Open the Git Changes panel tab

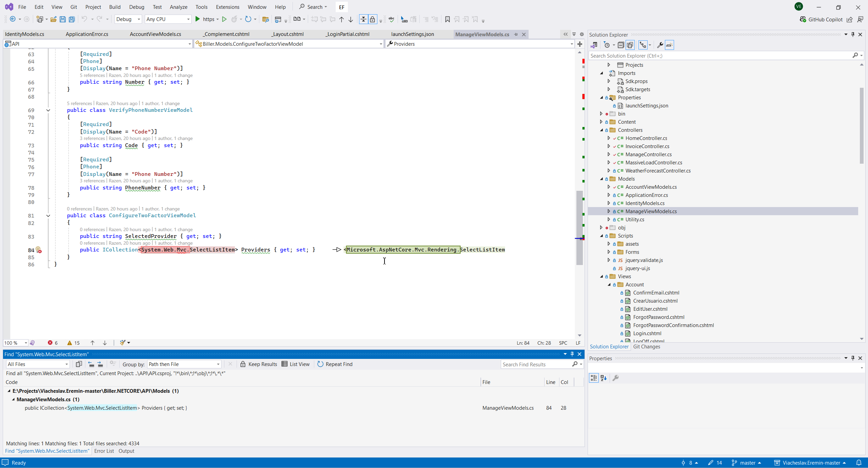coord(646,346)
